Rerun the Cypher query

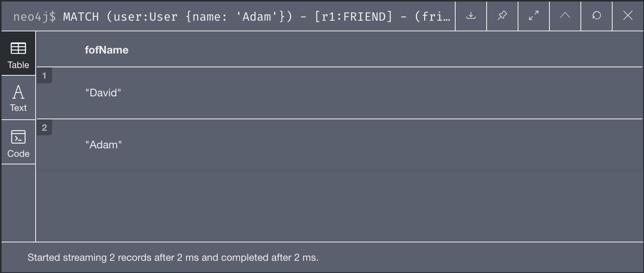coord(597,16)
